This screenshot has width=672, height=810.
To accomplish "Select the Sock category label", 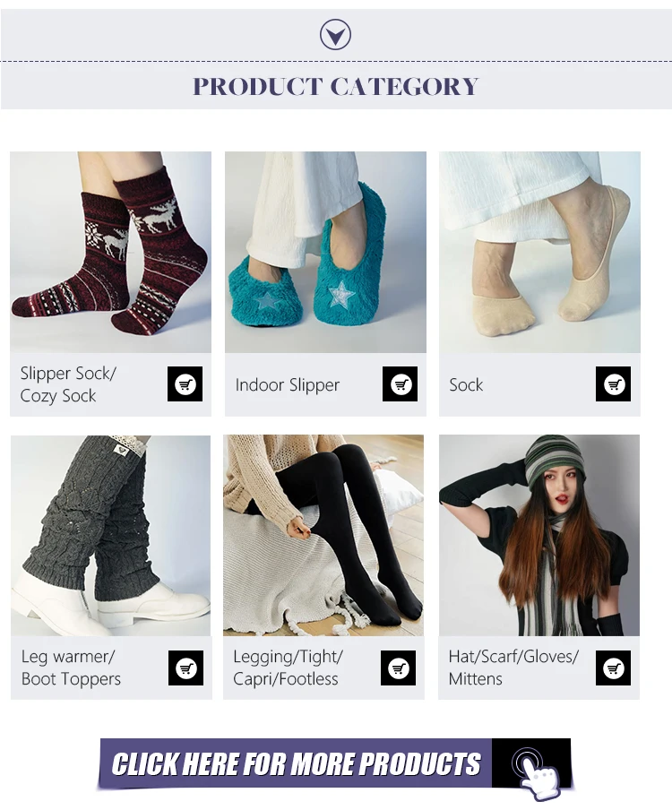I will point(466,385).
